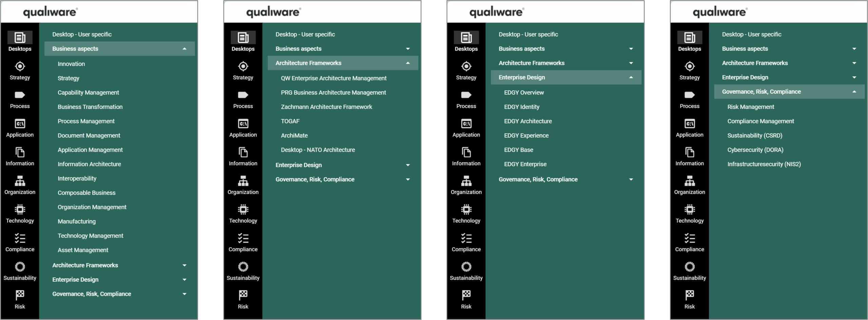Image resolution: width=868 pixels, height=320 pixels.
Task: Open QW Enterprise Architecture Management
Action: [334, 78]
